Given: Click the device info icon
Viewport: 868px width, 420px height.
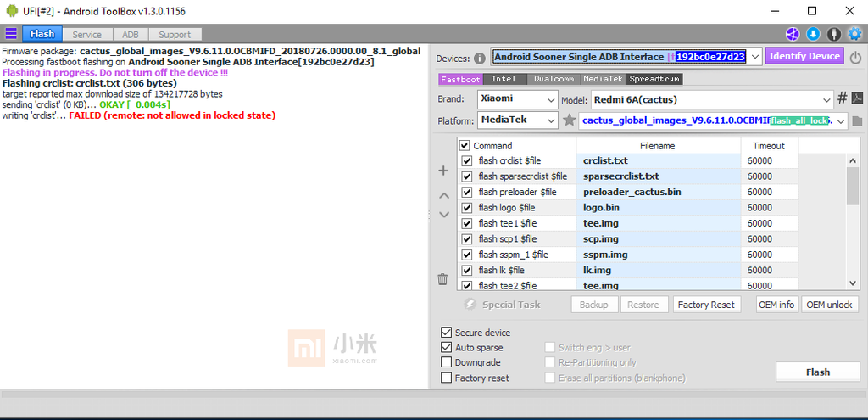Looking at the screenshot, I should pyautogui.click(x=480, y=59).
